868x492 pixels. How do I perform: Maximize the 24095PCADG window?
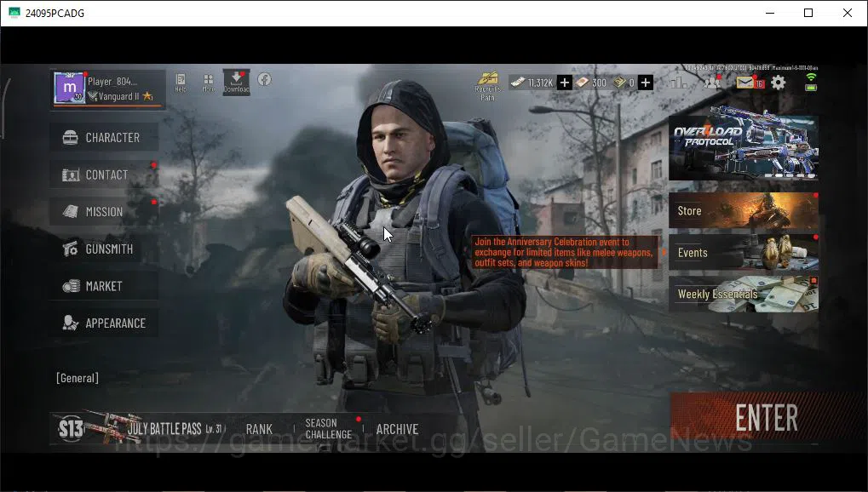tap(808, 13)
